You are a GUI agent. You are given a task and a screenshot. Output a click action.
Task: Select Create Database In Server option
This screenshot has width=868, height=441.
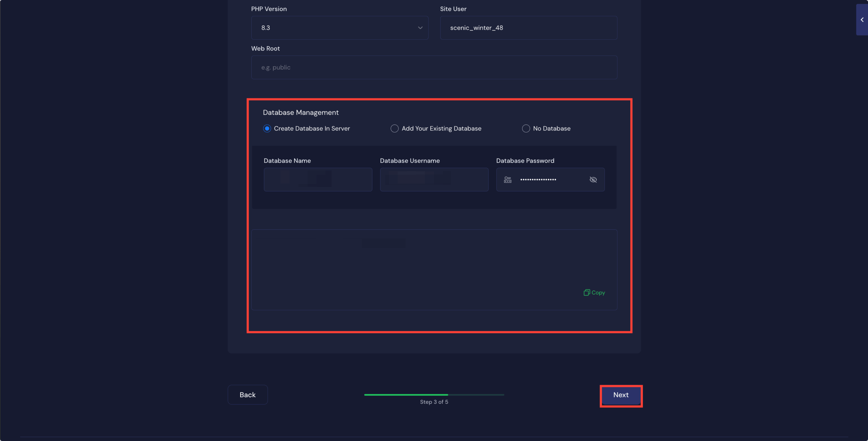267,128
